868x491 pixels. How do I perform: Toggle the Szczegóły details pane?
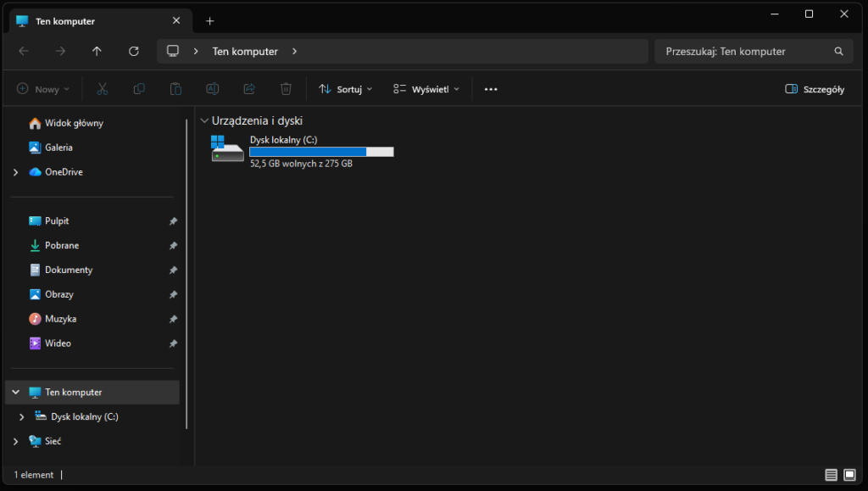[x=815, y=89]
